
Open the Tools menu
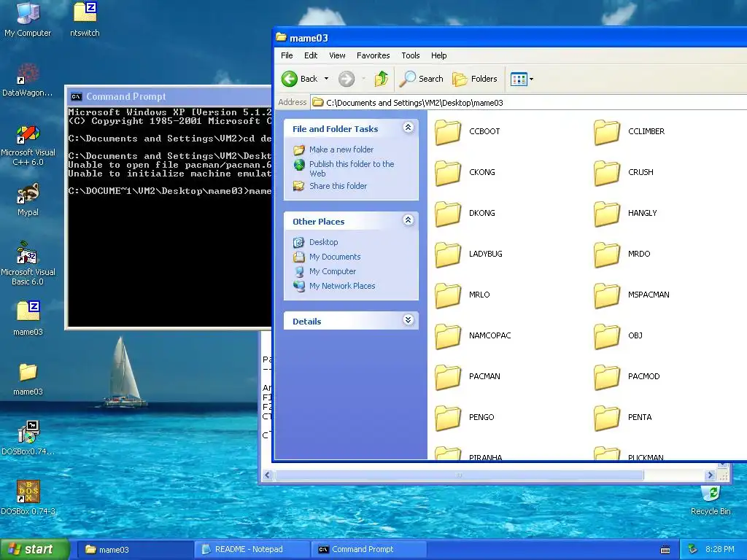pos(410,55)
